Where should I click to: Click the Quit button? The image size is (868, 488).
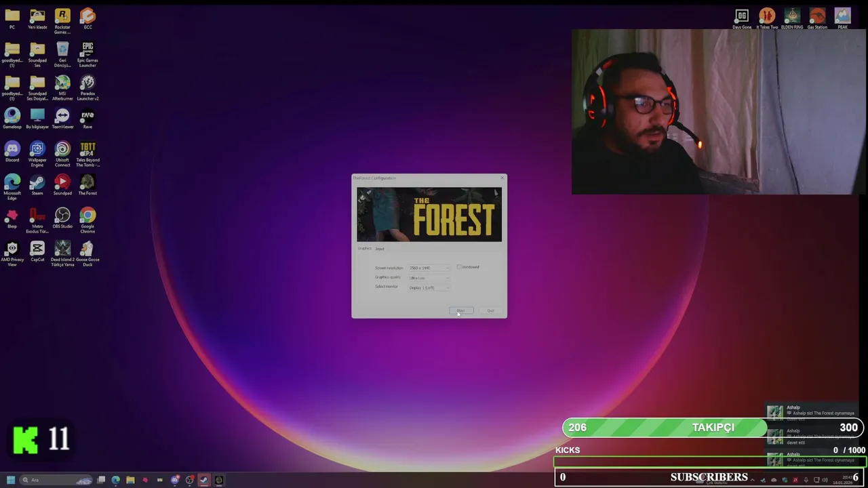pos(490,310)
